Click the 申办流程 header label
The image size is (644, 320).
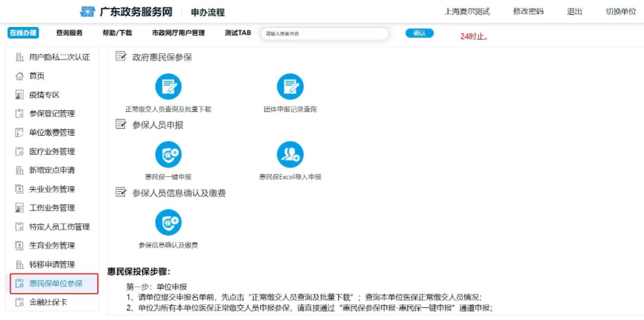tap(208, 12)
